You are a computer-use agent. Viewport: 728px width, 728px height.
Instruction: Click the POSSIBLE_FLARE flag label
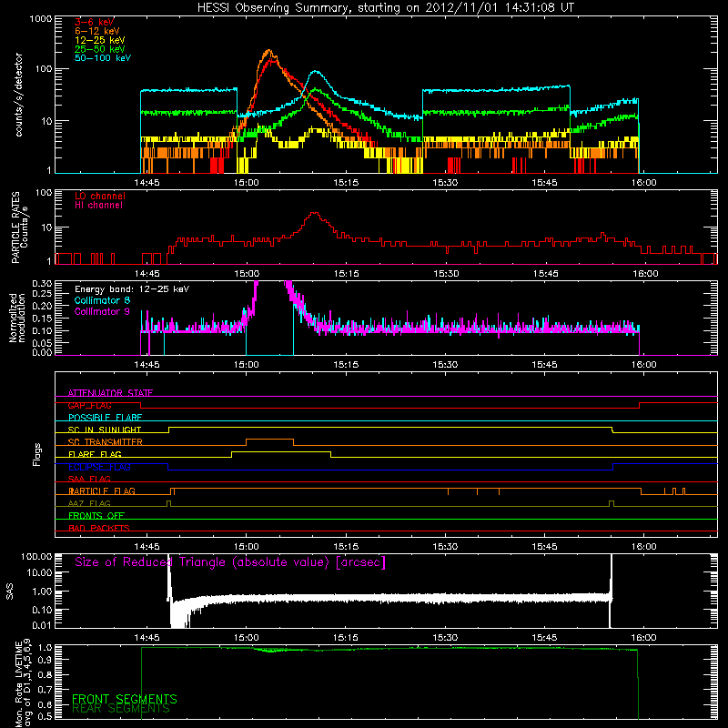pos(105,418)
